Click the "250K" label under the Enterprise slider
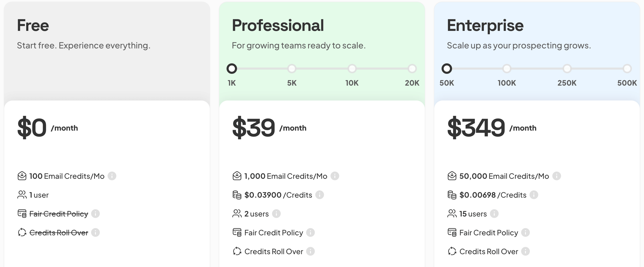The image size is (644, 267). pyautogui.click(x=567, y=83)
